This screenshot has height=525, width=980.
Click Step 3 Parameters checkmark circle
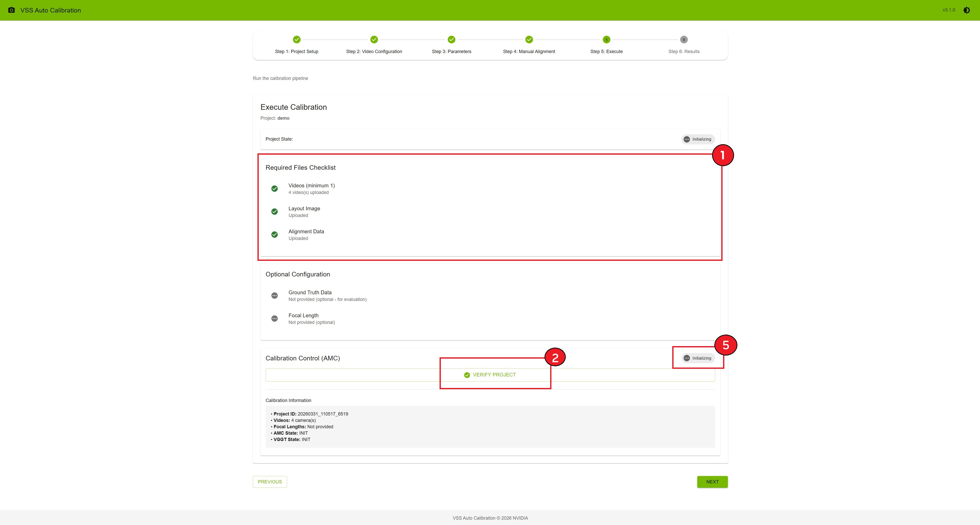(452, 40)
